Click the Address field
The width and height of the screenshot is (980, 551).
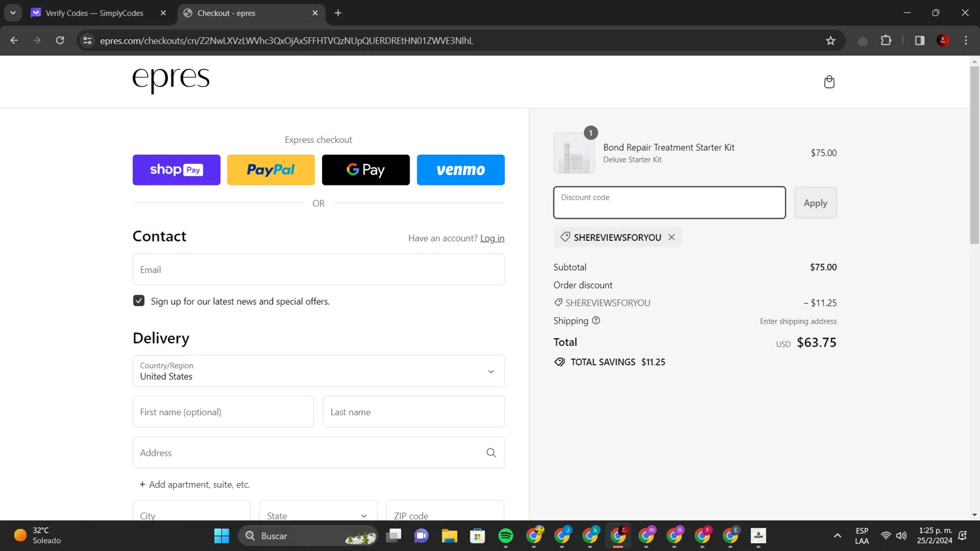click(319, 452)
